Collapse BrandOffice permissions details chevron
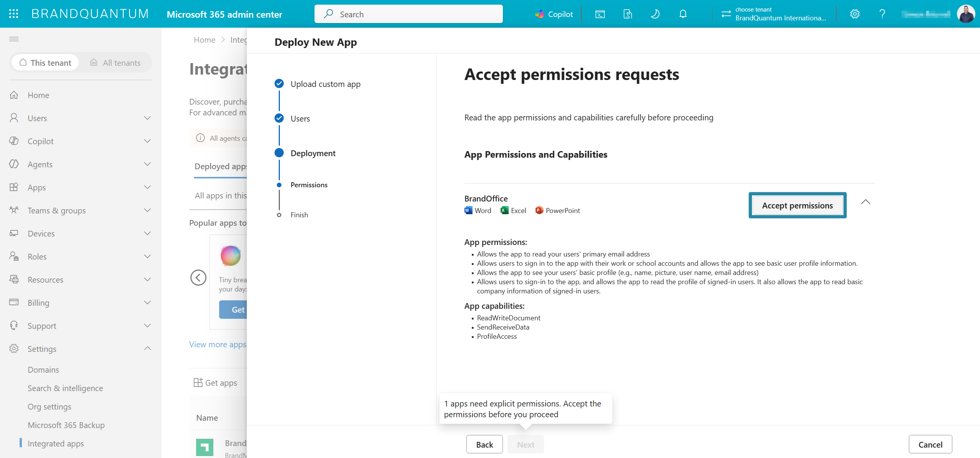 point(865,202)
